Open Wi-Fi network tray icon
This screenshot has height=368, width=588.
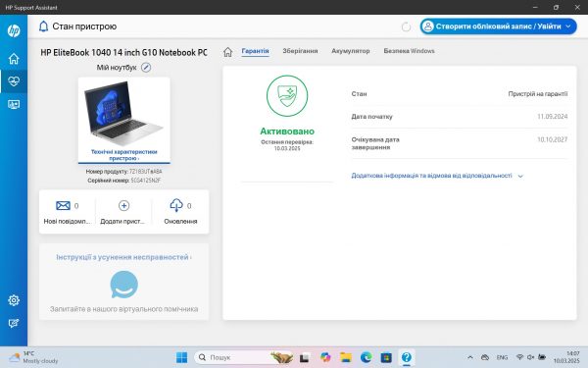[x=519, y=357]
